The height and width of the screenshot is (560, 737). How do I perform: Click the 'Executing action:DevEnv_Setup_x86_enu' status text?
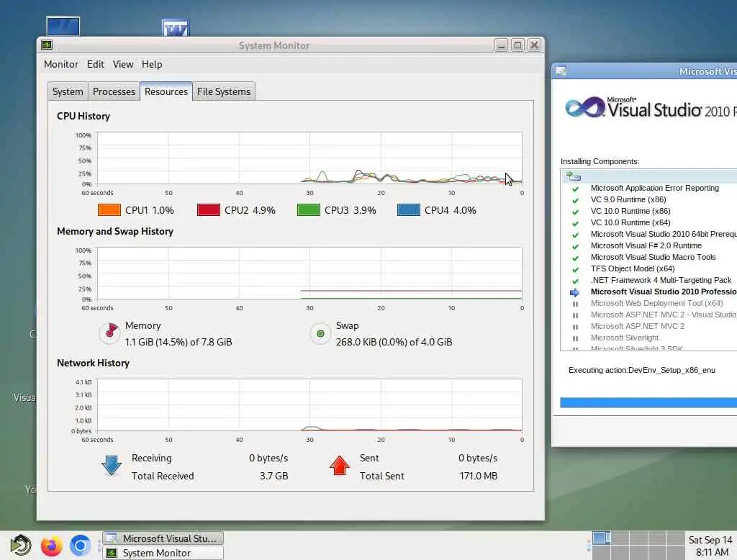click(x=641, y=370)
